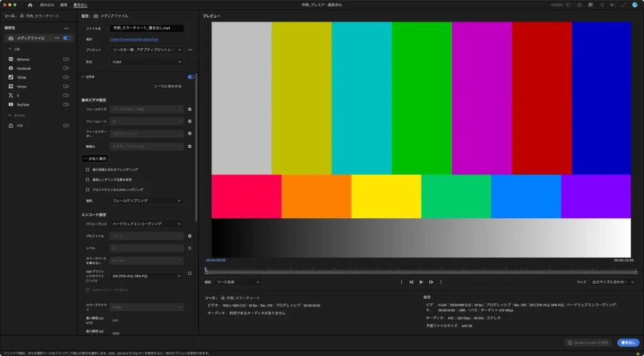Open 保存先 panel options (three dots)
The image size is (644, 356).
click(x=67, y=28)
